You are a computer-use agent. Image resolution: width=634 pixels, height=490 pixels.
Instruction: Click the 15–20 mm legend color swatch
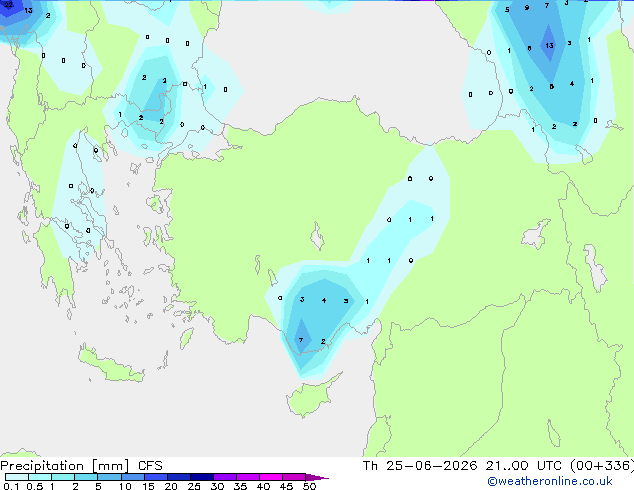coord(155,477)
